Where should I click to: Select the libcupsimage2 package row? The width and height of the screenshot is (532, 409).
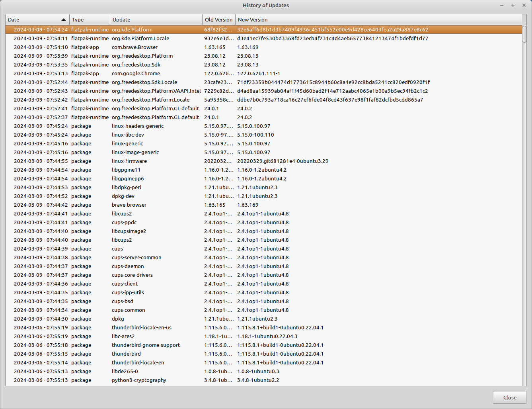pos(263,231)
